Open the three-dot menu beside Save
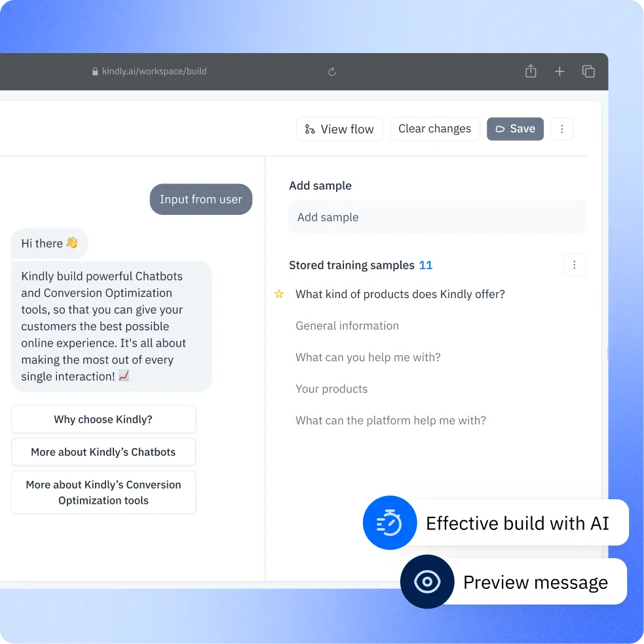The width and height of the screenshot is (644, 644). pyautogui.click(x=562, y=129)
